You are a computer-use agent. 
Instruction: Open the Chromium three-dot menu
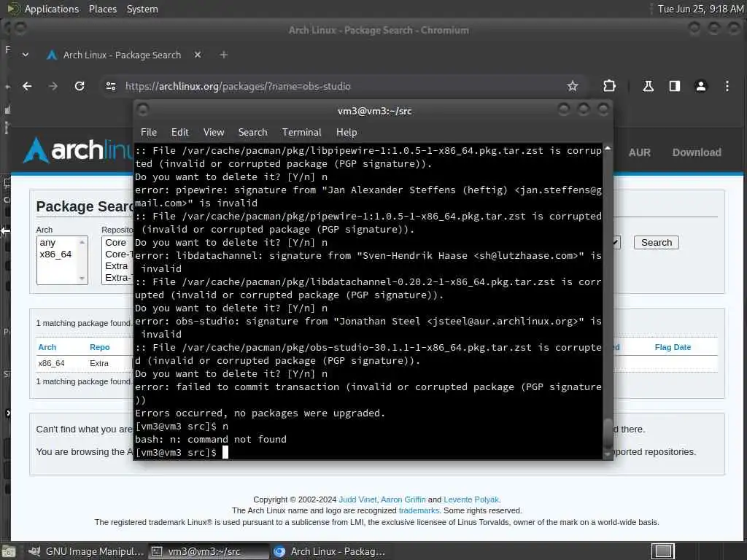727,86
